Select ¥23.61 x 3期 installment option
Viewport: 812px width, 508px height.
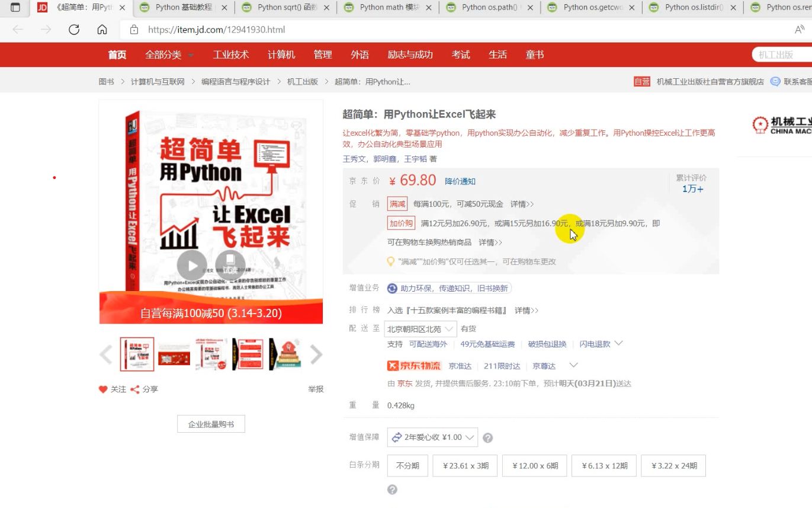pos(466,466)
